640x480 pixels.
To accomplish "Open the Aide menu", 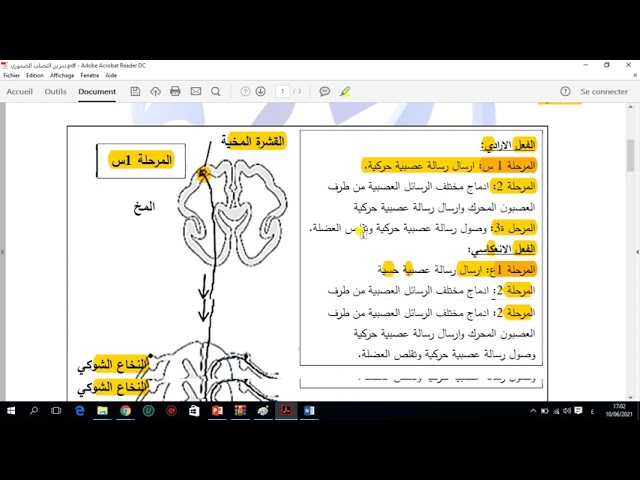I will (111, 76).
